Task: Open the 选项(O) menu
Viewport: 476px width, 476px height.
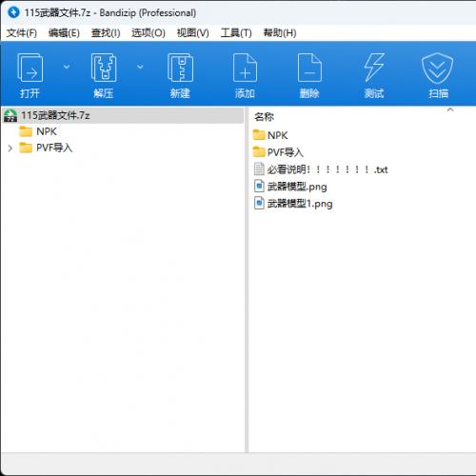Action: pos(149,32)
